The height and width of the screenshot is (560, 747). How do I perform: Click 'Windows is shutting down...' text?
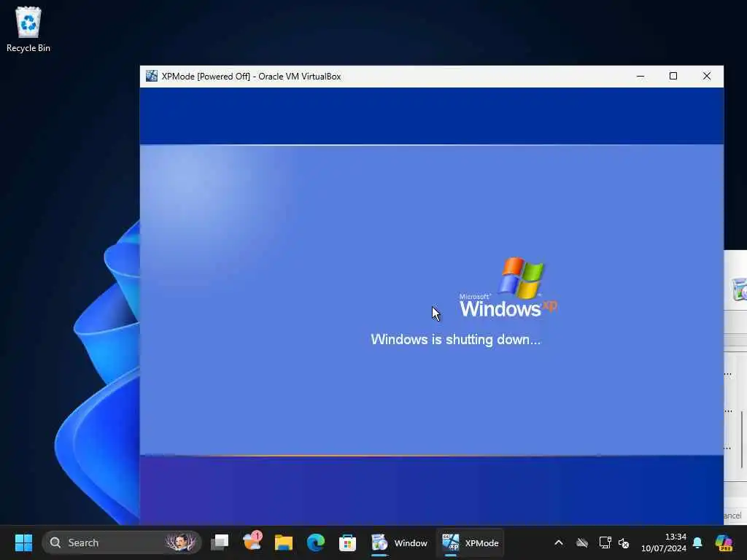[456, 340]
